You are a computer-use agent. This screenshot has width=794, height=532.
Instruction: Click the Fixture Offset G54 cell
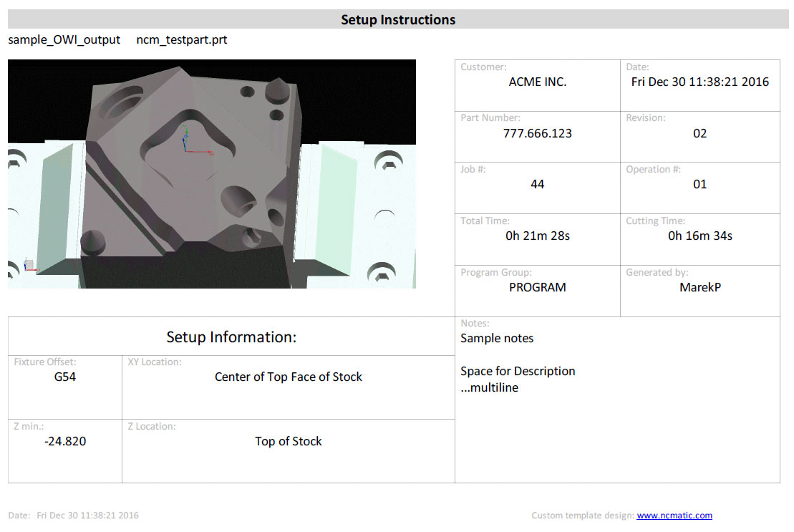[65, 387]
